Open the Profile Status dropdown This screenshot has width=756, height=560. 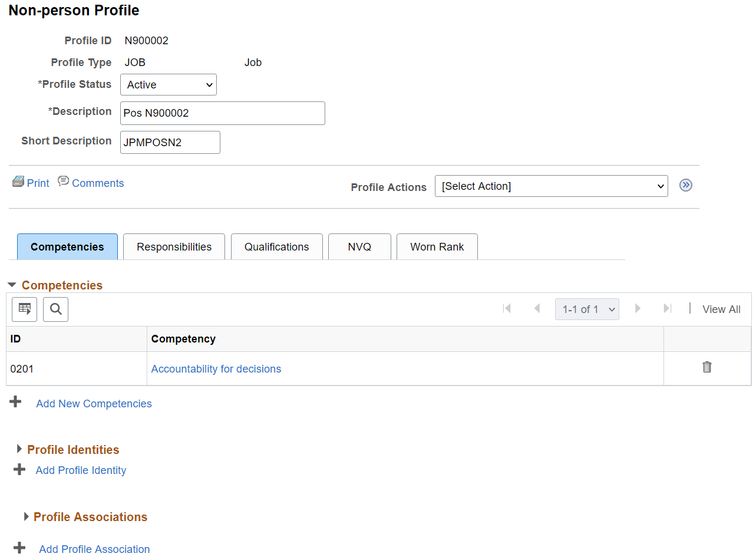click(169, 85)
